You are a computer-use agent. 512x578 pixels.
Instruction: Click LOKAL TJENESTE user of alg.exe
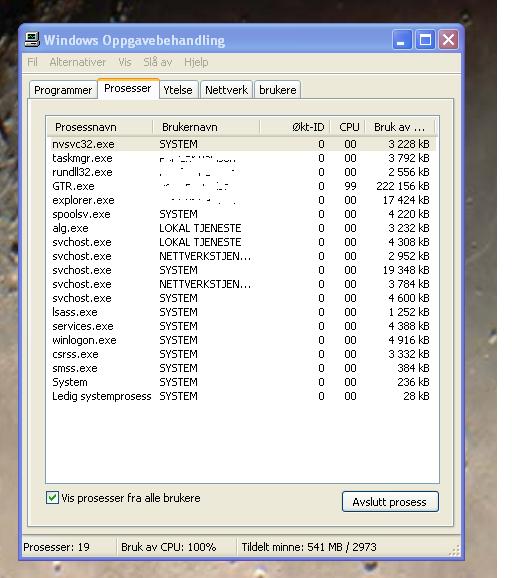point(200,228)
